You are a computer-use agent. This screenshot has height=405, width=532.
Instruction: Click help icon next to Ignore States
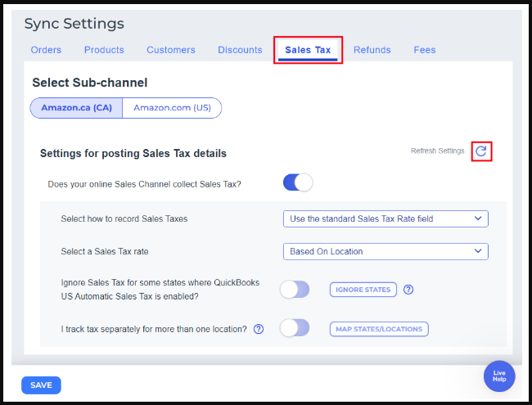(x=408, y=290)
